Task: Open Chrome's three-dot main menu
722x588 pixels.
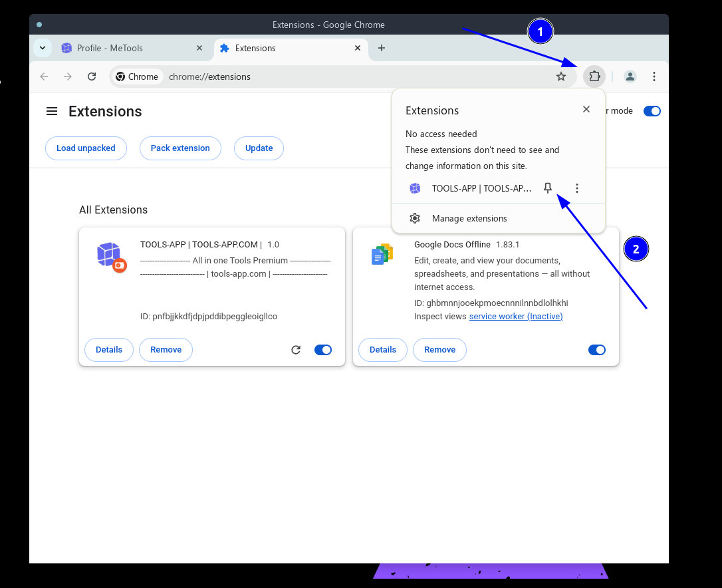Action: 654,76
